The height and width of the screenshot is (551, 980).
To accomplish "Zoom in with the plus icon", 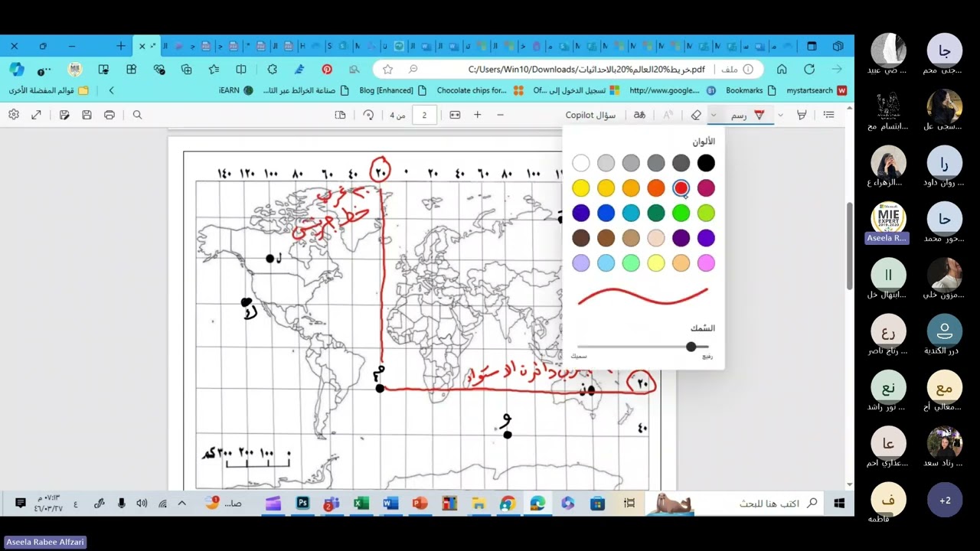I will point(478,115).
